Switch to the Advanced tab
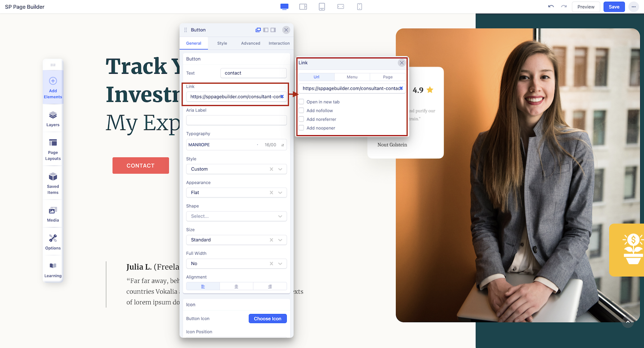This screenshot has width=644, height=348. click(x=250, y=43)
